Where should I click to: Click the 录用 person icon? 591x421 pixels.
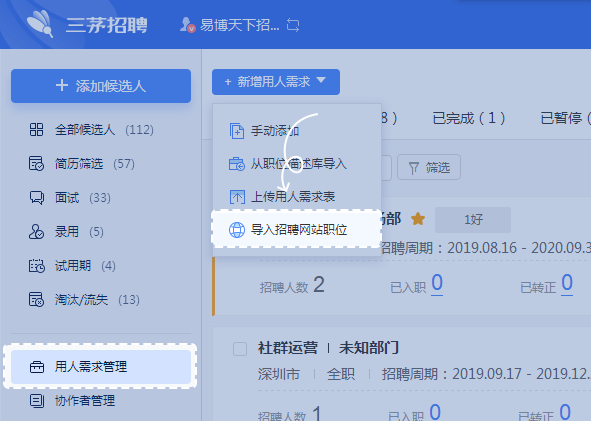tap(37, 231)
